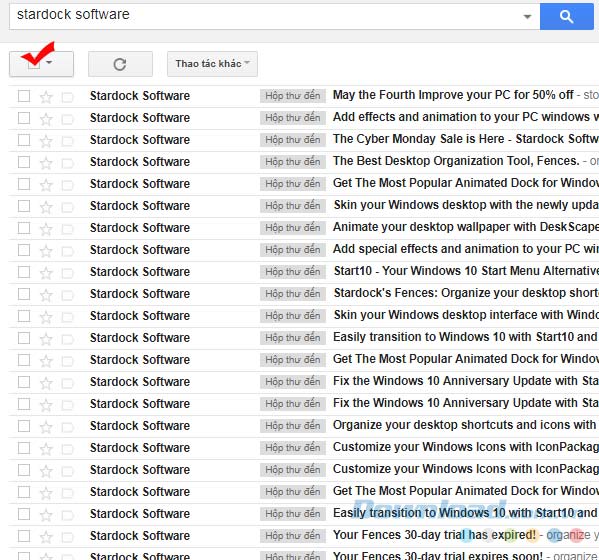Open email The Best Desktop Organization Tool, Fences
Screen dimensions: 599x560
(x=456, y=161)
